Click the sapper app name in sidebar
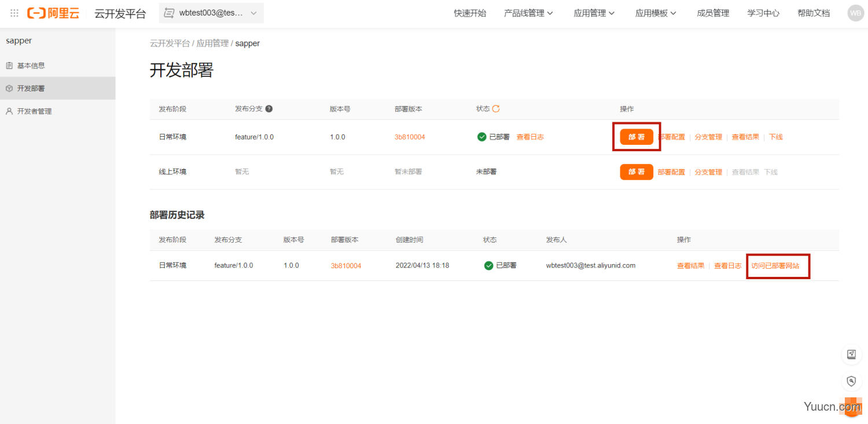Image resolution: width=868 pixels, height=424 pixels. pos(19,41)
